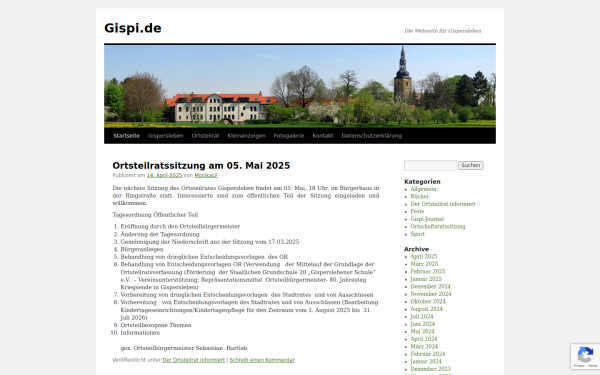Open the März 2025 archive
Viewport: 600px width, 375px height.
(424, 264)
